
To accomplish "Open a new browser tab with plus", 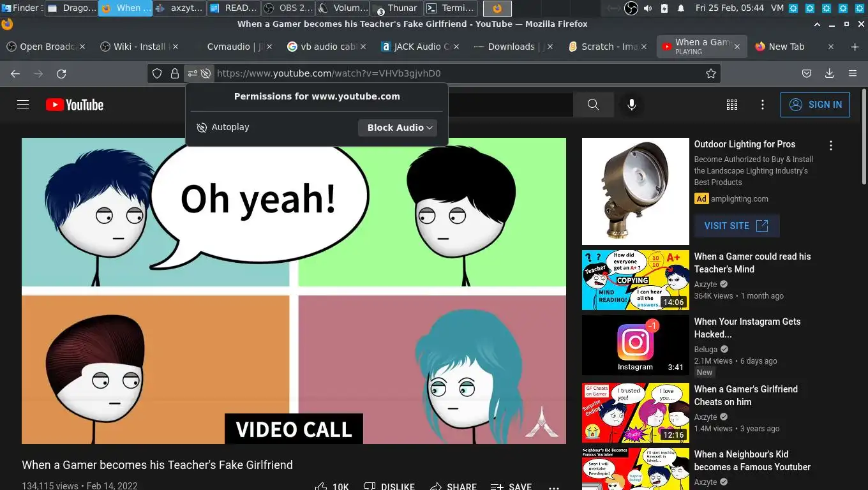I will coord(855,47).
